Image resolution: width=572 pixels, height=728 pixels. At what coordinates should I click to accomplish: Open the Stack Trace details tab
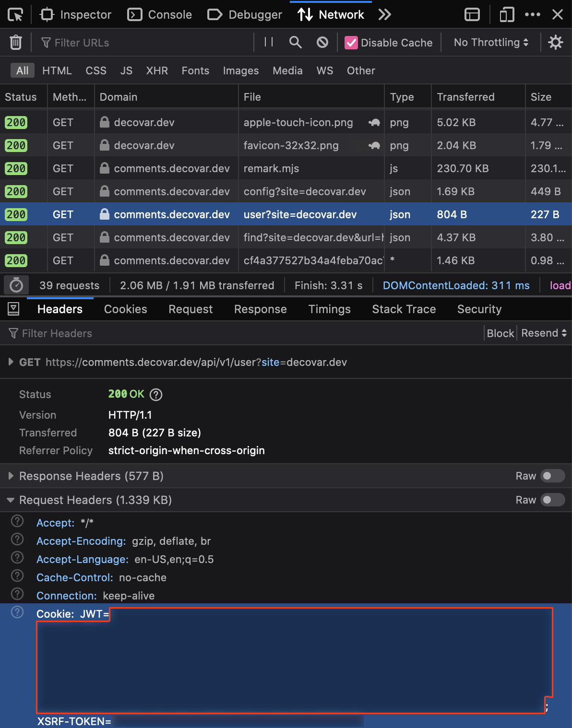click(x=404, y=309)
